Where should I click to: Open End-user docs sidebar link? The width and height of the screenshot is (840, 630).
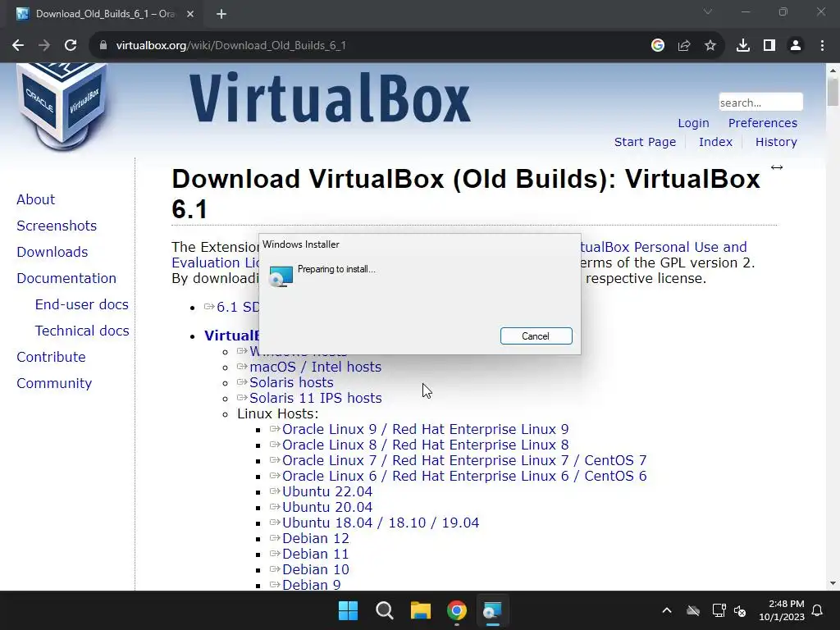click(x=81, y=304)
